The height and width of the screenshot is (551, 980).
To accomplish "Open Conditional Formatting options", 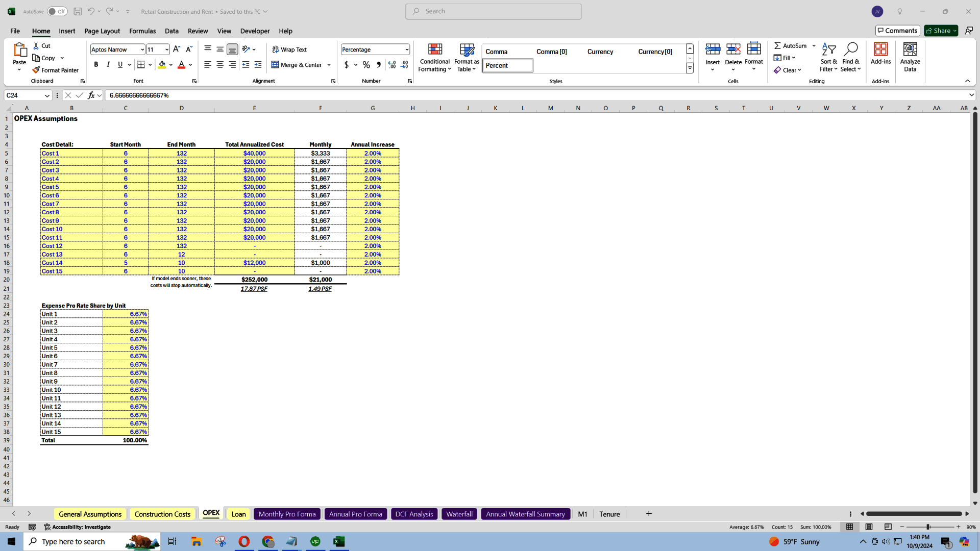I will (x=434, y=57).
